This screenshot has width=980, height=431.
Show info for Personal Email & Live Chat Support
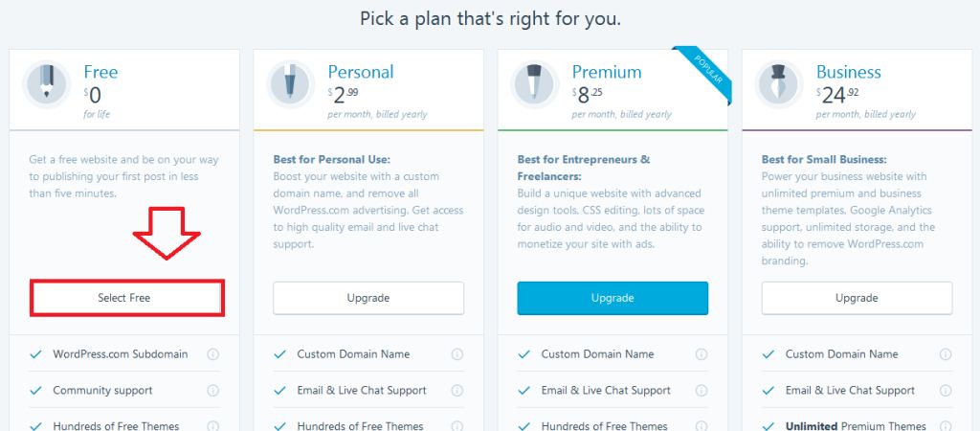click(x=457, y=391)
